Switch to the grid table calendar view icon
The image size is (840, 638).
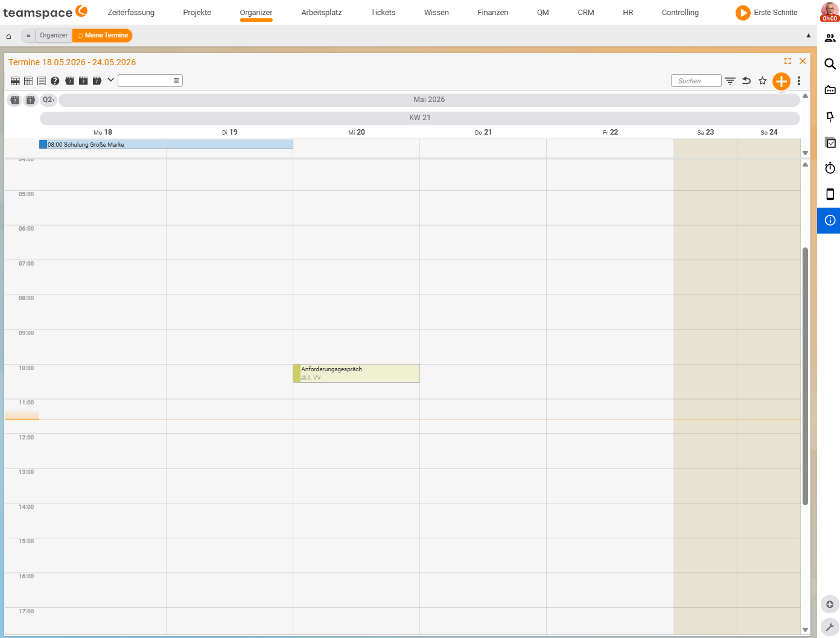coord(28,81)
